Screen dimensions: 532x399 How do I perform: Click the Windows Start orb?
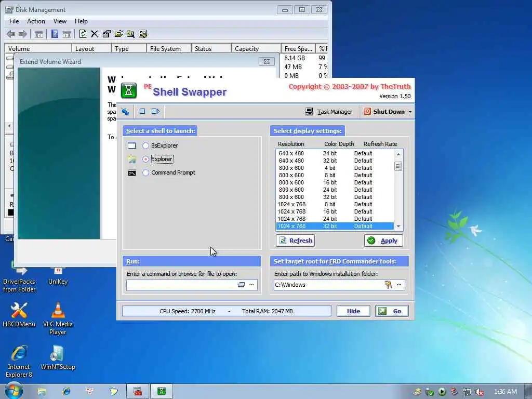pos(14,391)
